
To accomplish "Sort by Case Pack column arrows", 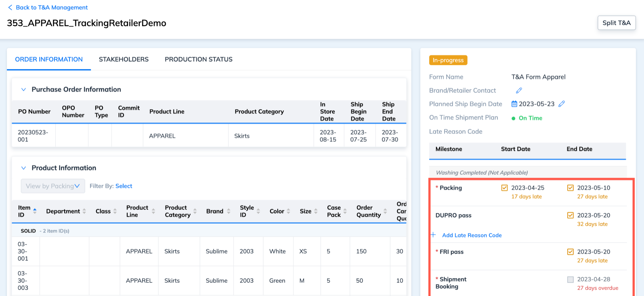I will [x=345, y=211].
